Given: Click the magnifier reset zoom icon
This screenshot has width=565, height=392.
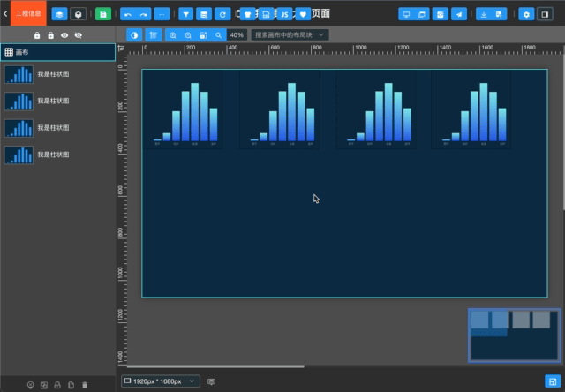Looking at the screenshot, I should (219, 35).
